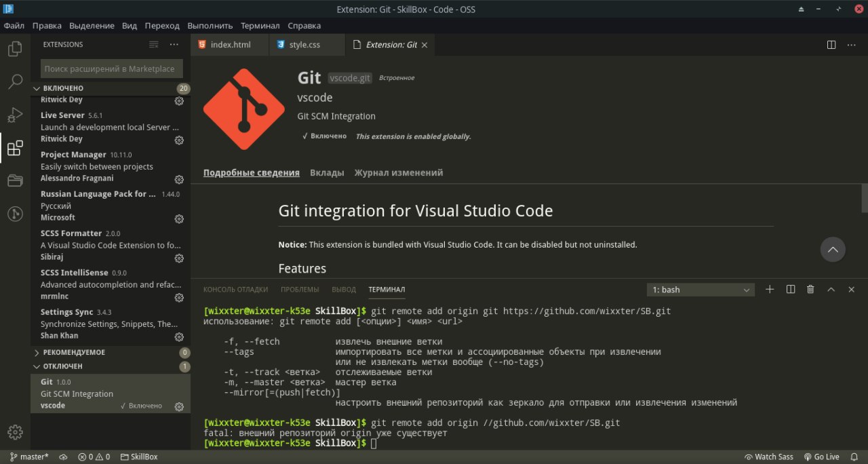
Task: Split the terminal pane
Action: pyautogui.click(x=790, y=290)
